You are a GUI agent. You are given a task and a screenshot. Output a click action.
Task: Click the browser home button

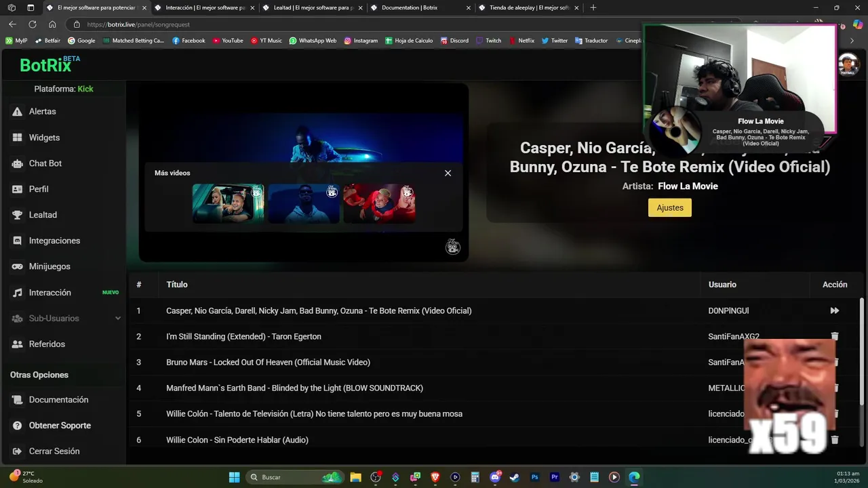tap(52, 24)
